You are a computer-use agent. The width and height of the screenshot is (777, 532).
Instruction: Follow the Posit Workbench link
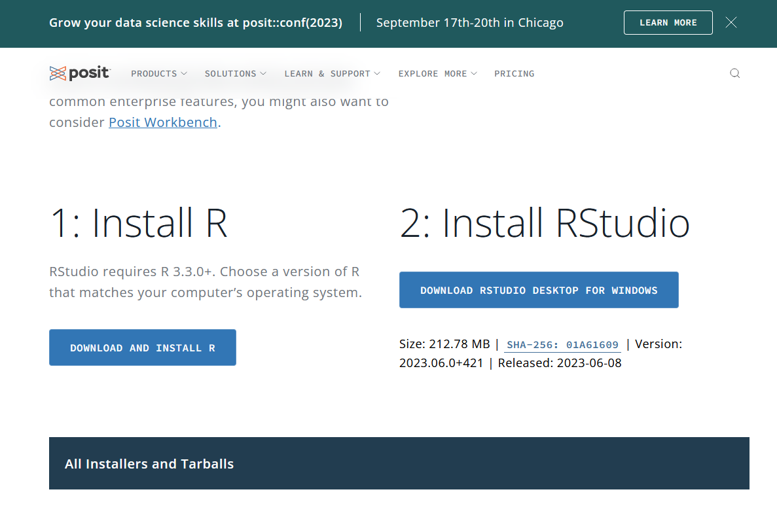tap(163, 122)
